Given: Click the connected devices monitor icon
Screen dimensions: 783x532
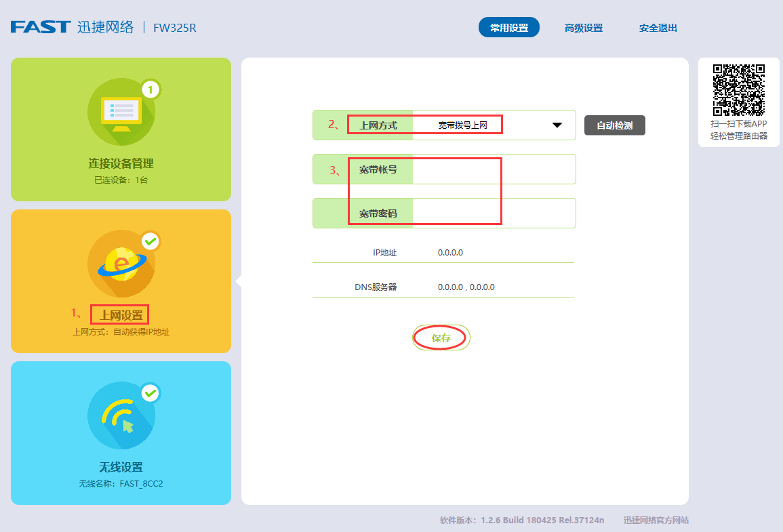Looking at the screenshot, I should click(x=121, y=112).
